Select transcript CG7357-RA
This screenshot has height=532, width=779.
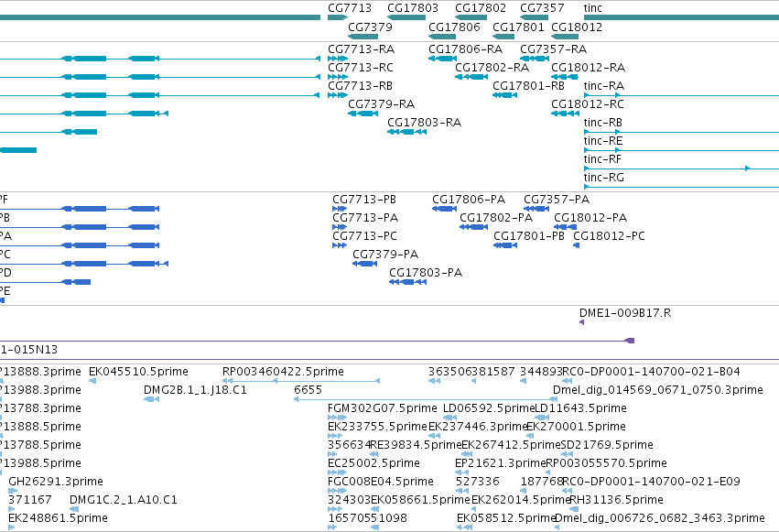[535, 59]
